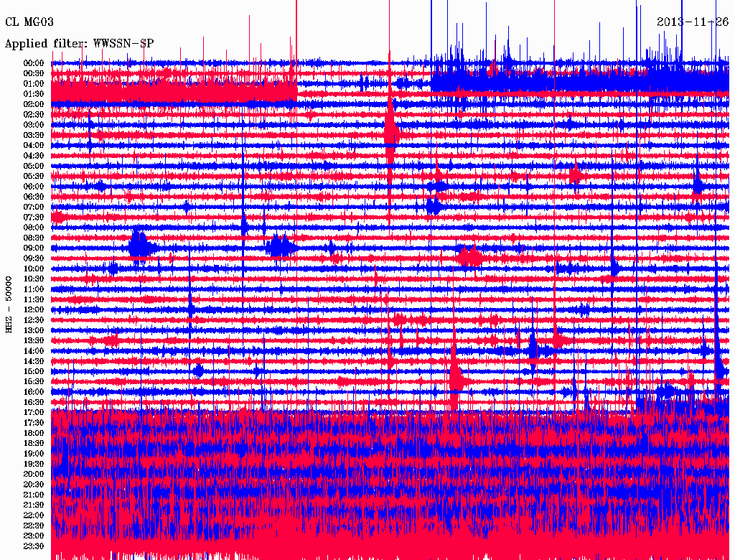Click the 20:00 time label
The width and height of the screenshot is (735, 560).
tap(34, 474)
